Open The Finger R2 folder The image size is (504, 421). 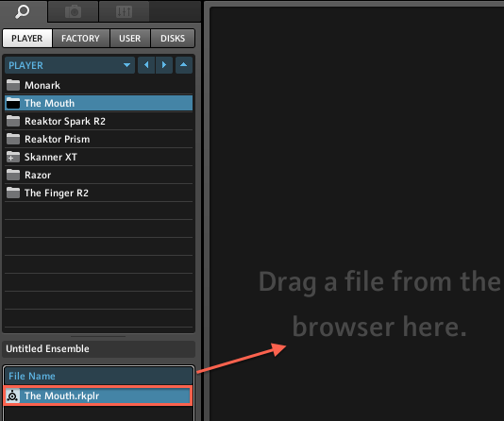point(99,193)
